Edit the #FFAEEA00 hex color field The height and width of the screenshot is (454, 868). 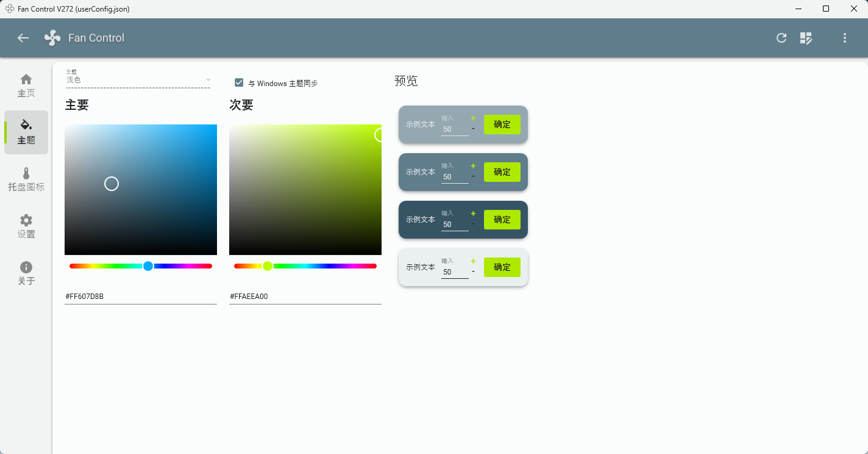(305, 297)
